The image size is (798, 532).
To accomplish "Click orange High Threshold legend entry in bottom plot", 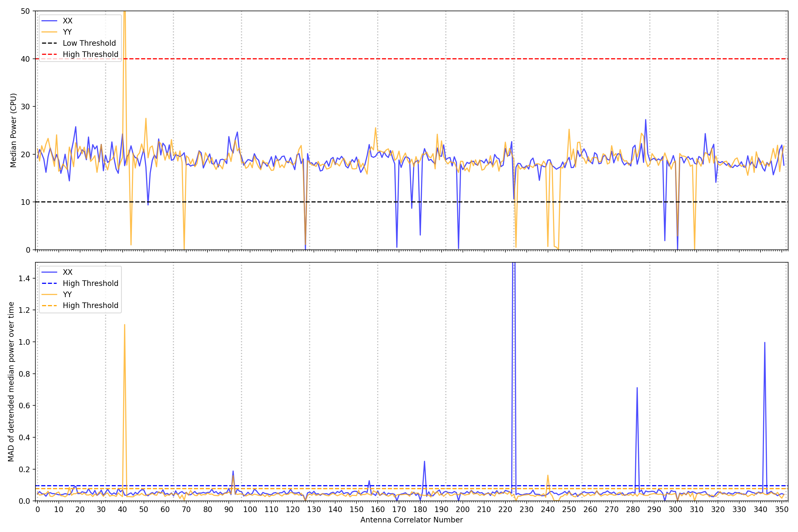I will click(90, 305).
